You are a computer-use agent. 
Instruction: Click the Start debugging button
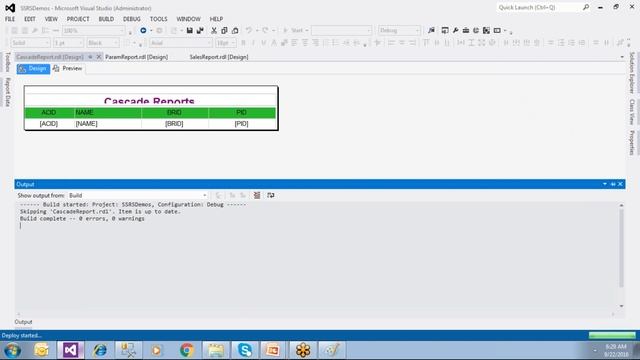295,31
